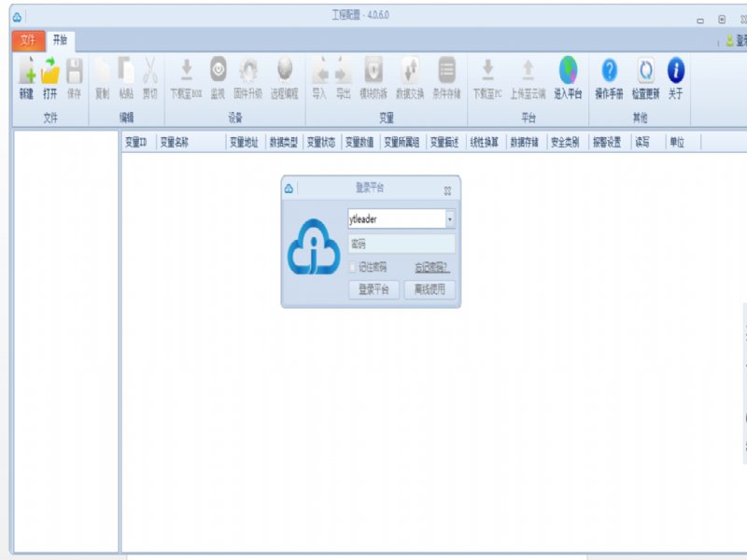Click the 新建 (New) project icon
The width and height of the screenshot is (747, 560).
pos(26,72)
